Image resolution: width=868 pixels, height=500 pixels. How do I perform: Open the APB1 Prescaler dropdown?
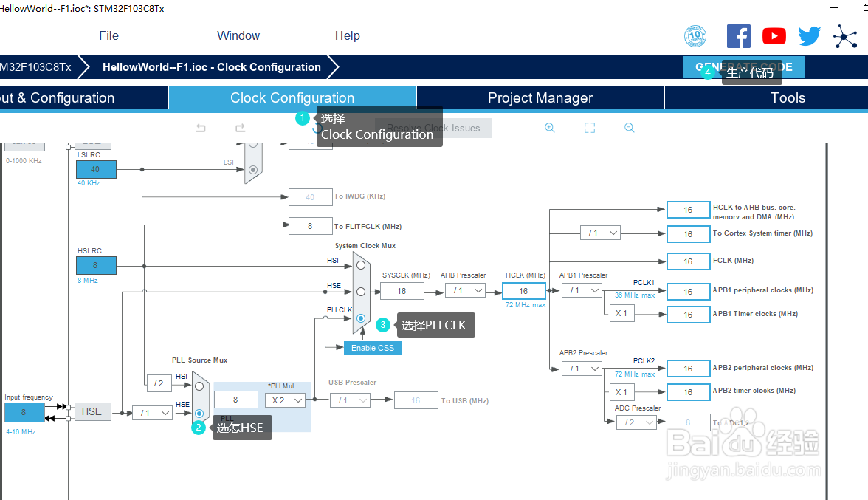tap(582, 291)
